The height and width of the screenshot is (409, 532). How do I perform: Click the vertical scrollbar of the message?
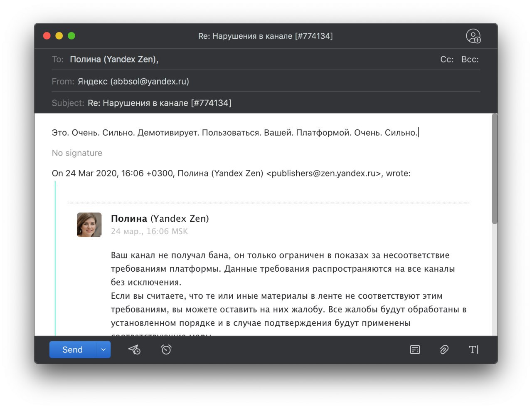coord(494,169)
